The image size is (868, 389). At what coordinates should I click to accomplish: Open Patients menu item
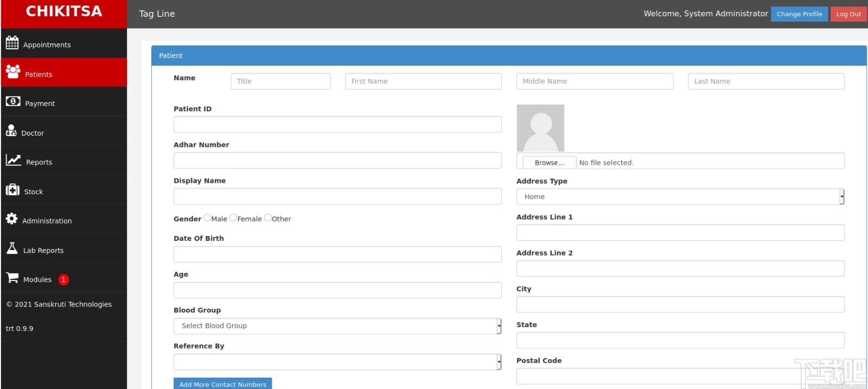pyautogui.click(x=64, y=72)
